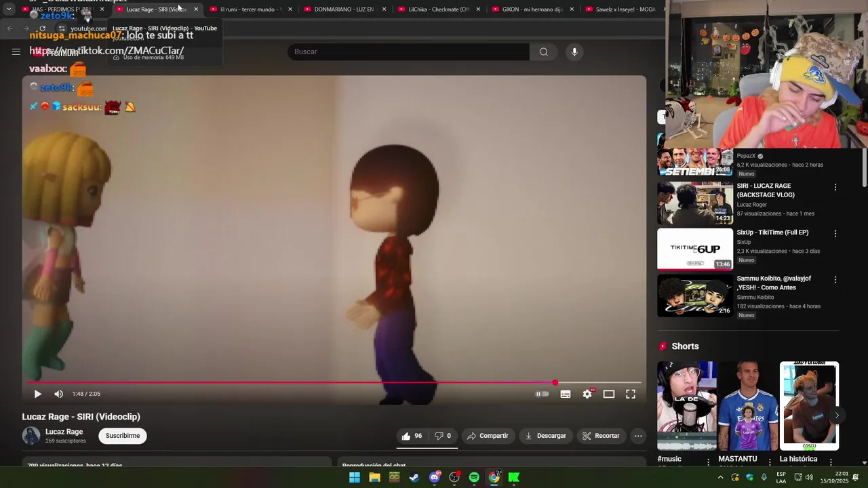Open options for the #music short
Image resolution: width=868 pixels, height=488 pixels.
point(708,462)
